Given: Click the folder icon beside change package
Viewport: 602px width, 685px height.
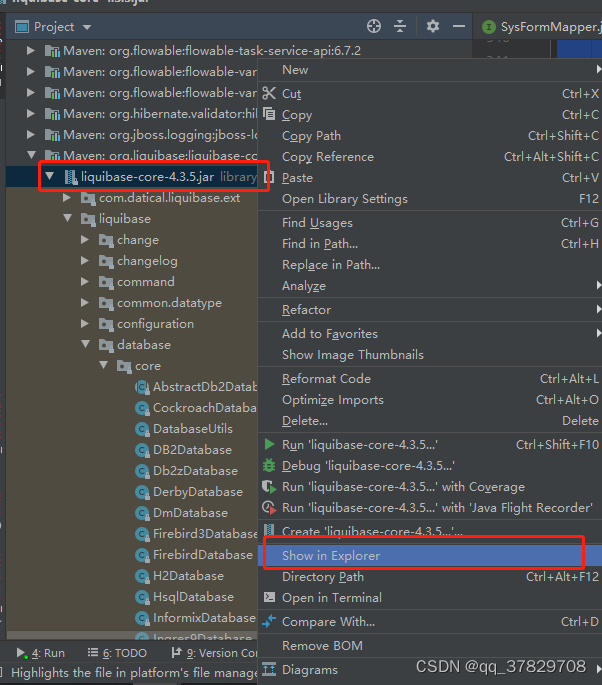Looking at the screenshot, I should 106,240.
